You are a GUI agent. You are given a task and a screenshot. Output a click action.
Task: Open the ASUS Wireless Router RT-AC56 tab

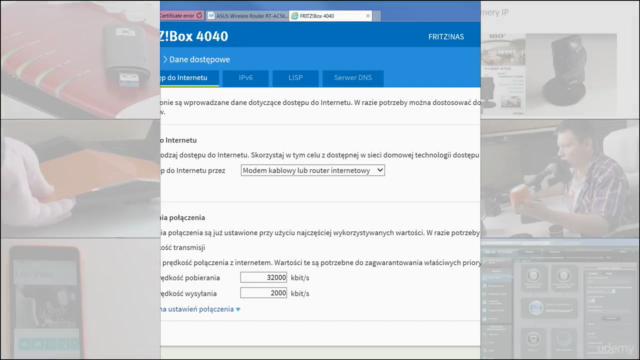click(247, 16)
